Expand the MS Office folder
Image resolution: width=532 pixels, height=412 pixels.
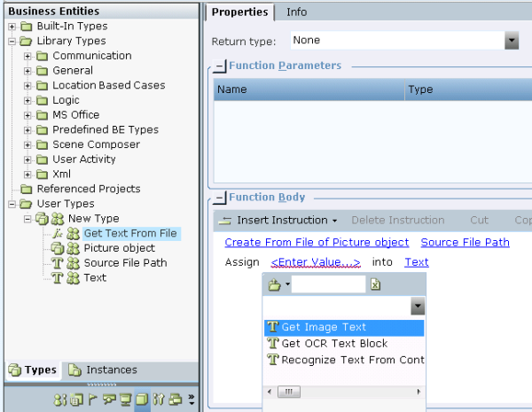[27, 115]
